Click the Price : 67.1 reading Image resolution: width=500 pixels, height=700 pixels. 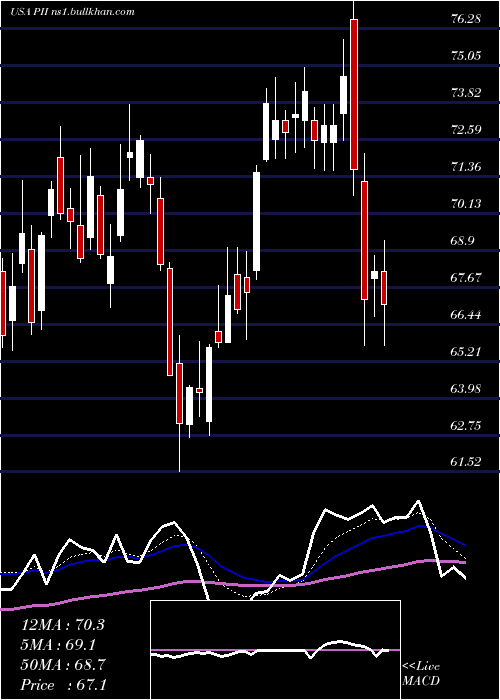pos(63,685)
